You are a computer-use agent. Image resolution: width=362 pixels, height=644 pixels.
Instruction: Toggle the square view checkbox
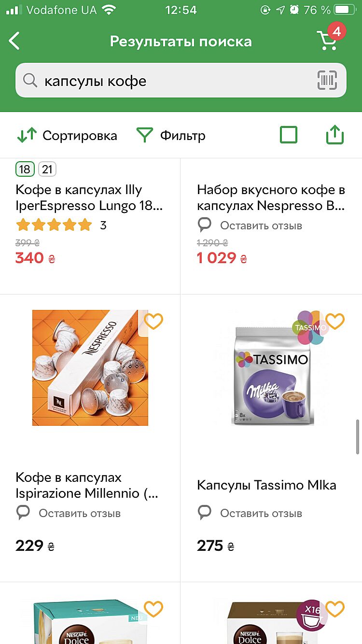tap(289, 135)
